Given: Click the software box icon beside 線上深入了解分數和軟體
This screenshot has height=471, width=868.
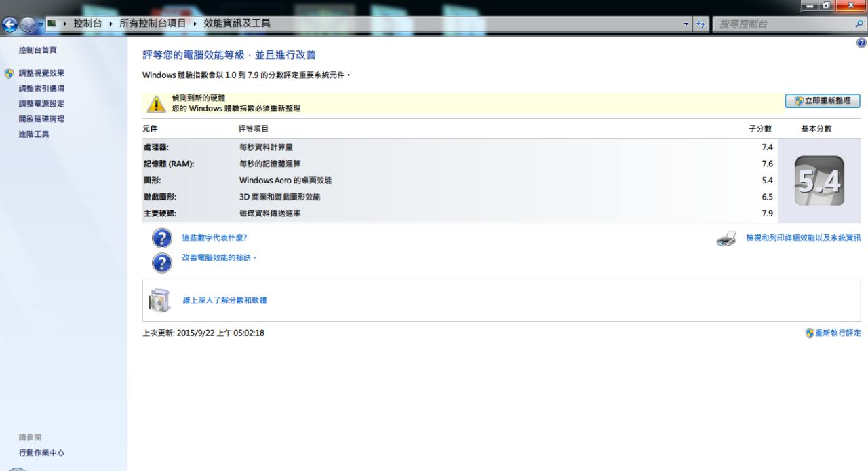Looking at the screenshot, I should point(159,300).
